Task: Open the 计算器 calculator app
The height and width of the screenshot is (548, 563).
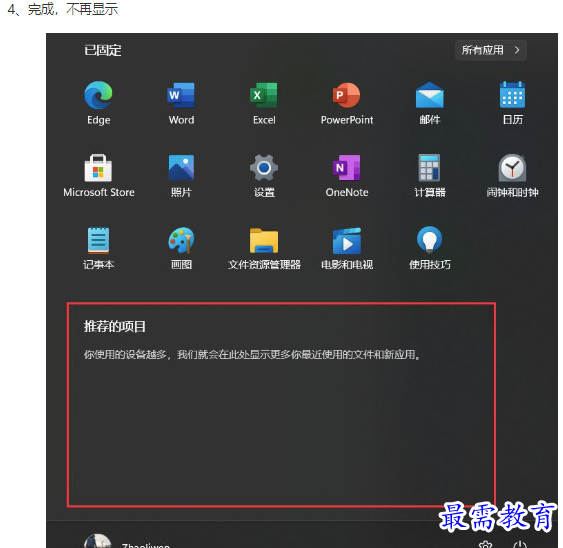Action: point(430,175)
